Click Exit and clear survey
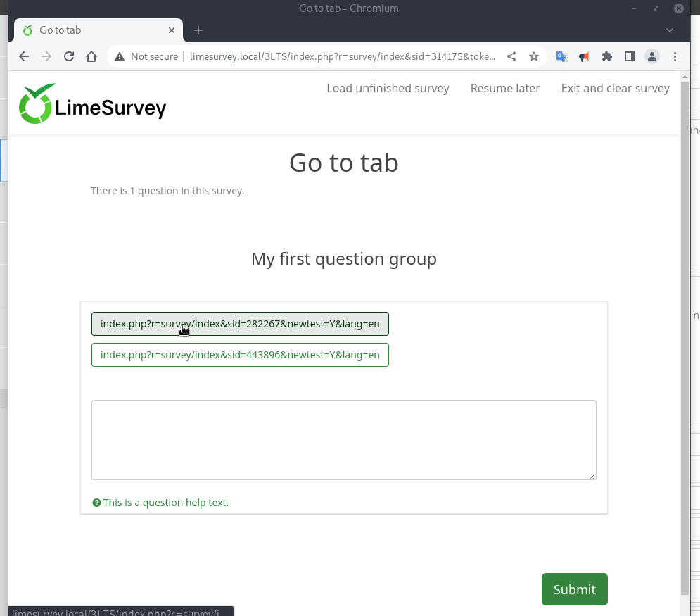Screen dimensions: 700x616 click(x=615, y=88)
